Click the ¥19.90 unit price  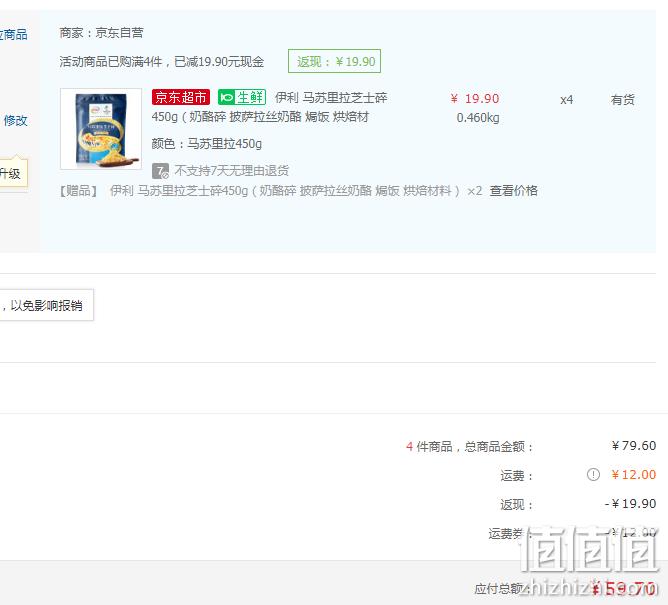[475, 99]
